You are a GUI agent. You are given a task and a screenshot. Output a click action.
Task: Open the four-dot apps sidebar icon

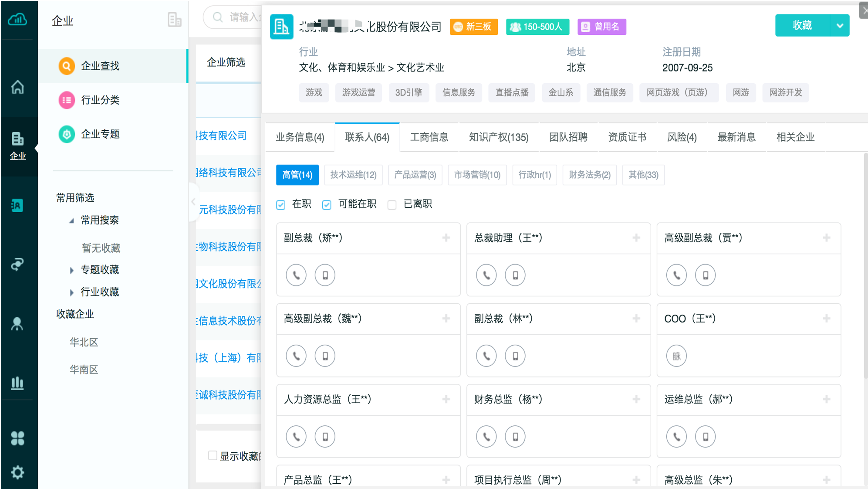(x=17, y=438)
